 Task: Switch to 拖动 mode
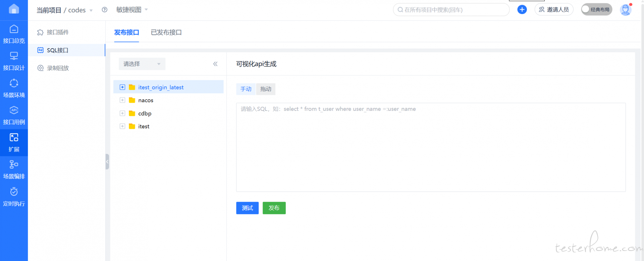pyautogui.click(x=266, y=89)
